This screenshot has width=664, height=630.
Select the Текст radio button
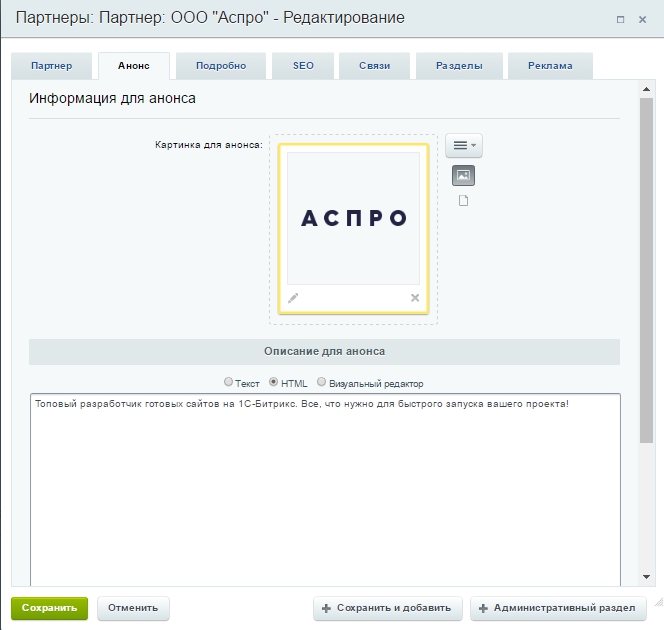pos(228,382)
